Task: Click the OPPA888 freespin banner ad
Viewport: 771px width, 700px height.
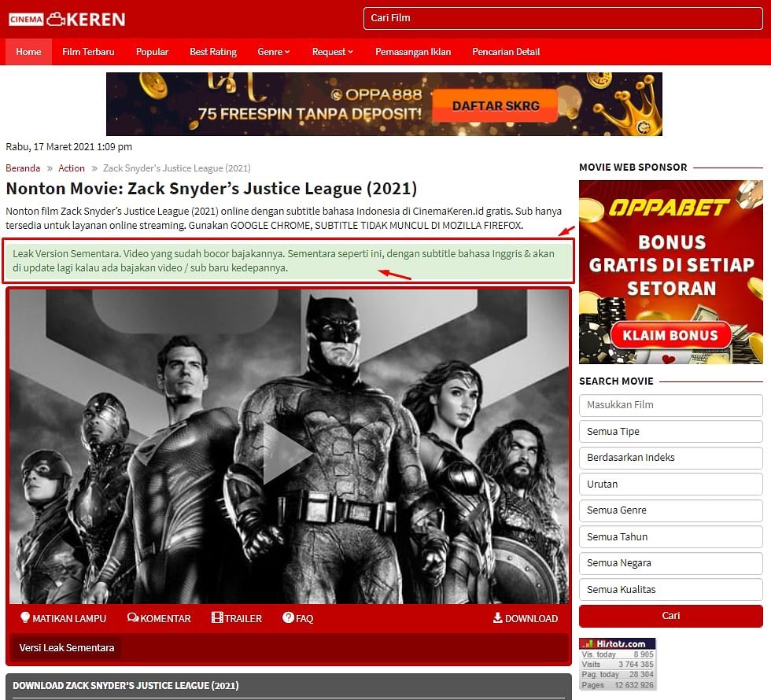Action: point(384,104)
